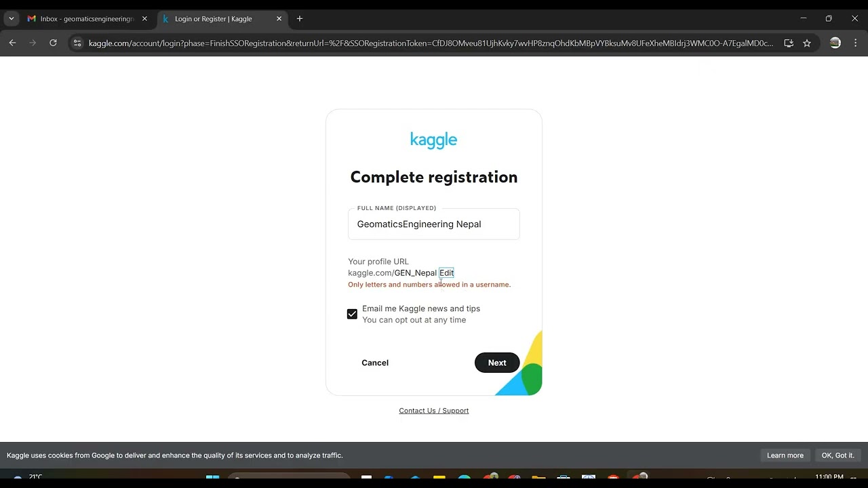The height and width of the screenshot is (488, 868).
Task: Click the Full Name input field
Action: pos(434,224)
